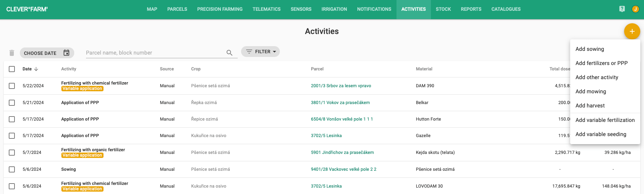Image resolution: width=644 pixels, height=194 pixels.
Task: Click the trash delete icon
Action: [12, 53]
